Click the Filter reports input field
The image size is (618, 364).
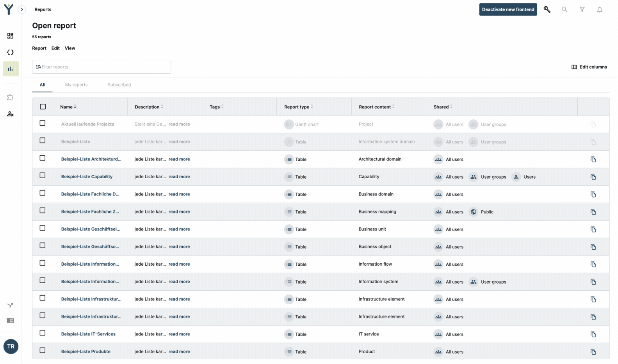coord(102,67)
